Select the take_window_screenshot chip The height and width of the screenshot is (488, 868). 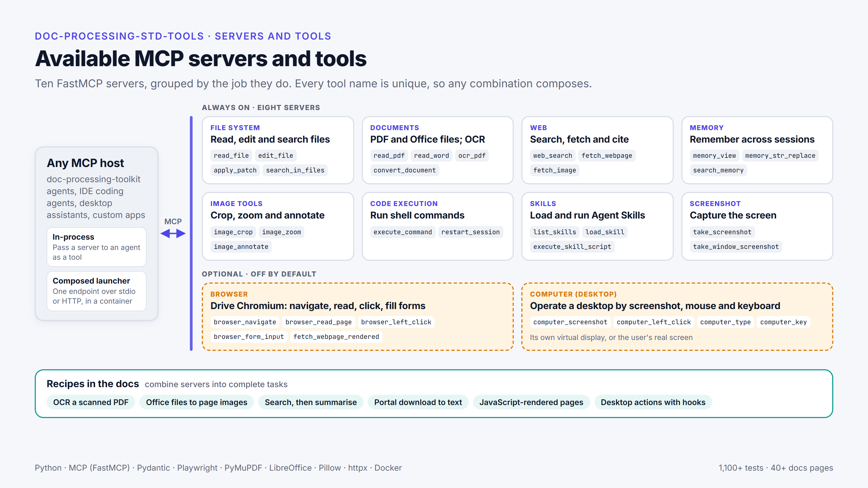click(736, 247)
